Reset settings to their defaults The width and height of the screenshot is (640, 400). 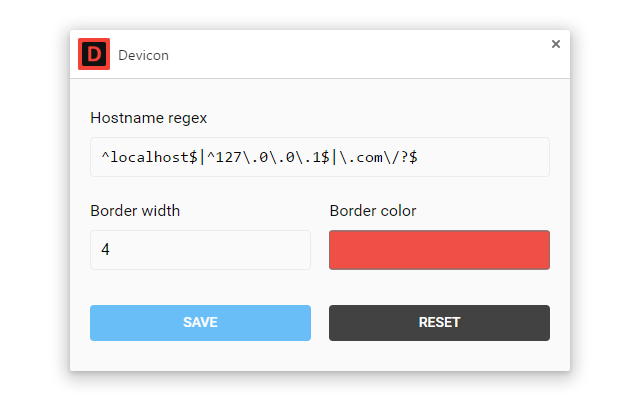coord(439,323)
